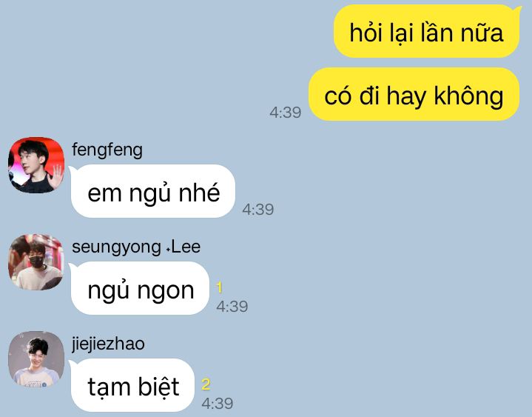
Task: Select the 'tạm biệt' message bubble
Action: (x=132, y=385)
